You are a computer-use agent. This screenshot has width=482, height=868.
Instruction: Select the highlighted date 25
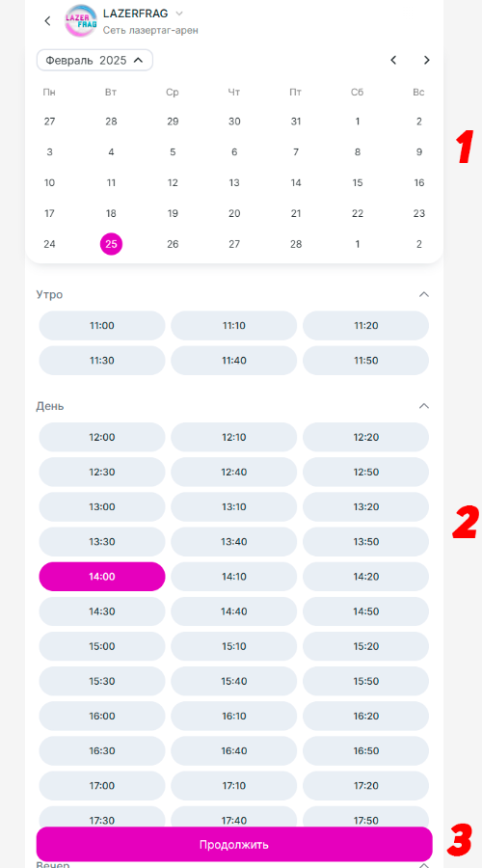coord(111,244)
